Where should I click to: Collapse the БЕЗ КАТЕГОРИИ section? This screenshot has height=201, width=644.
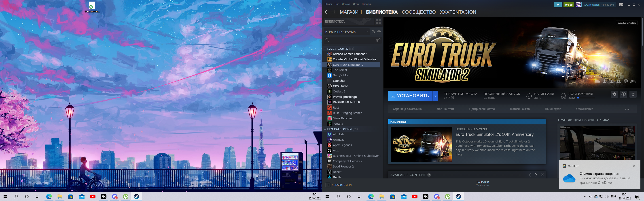(x=325, y=129)
